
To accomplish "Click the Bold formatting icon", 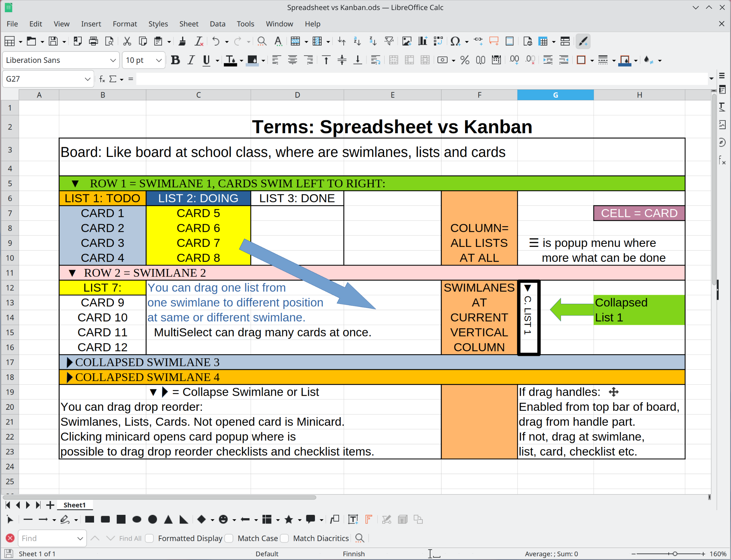I will [175, 60].
